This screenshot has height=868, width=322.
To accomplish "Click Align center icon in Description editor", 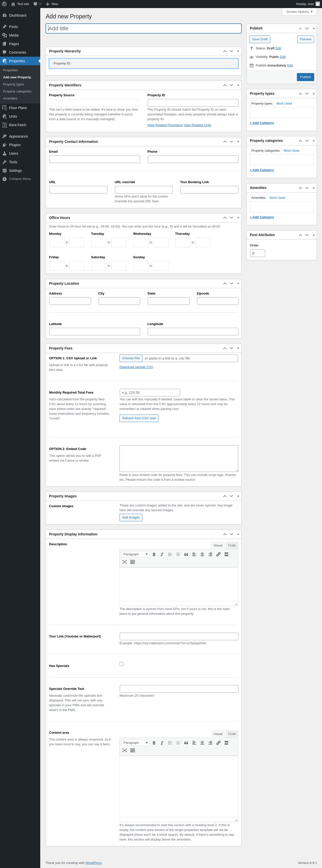I will (x=202, y=554).
